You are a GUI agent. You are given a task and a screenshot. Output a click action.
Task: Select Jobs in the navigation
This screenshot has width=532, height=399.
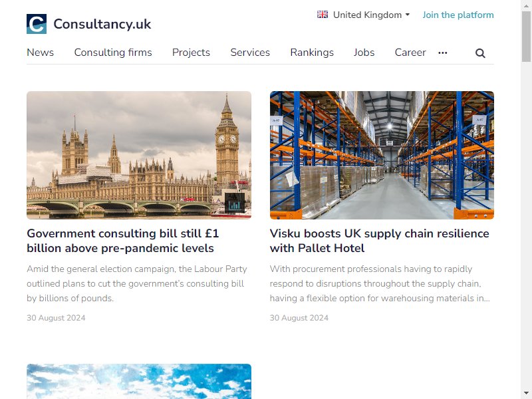tap(364, 53)
